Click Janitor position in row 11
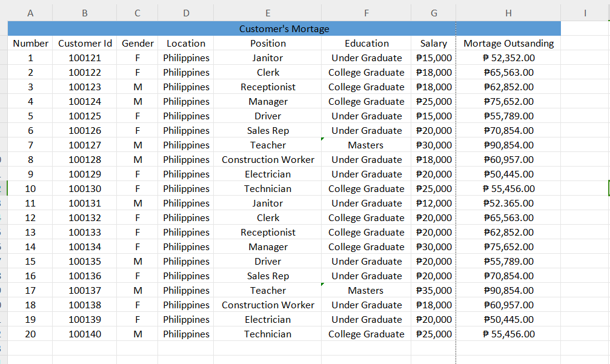This screenshot has width=610, height=364. 268,203
